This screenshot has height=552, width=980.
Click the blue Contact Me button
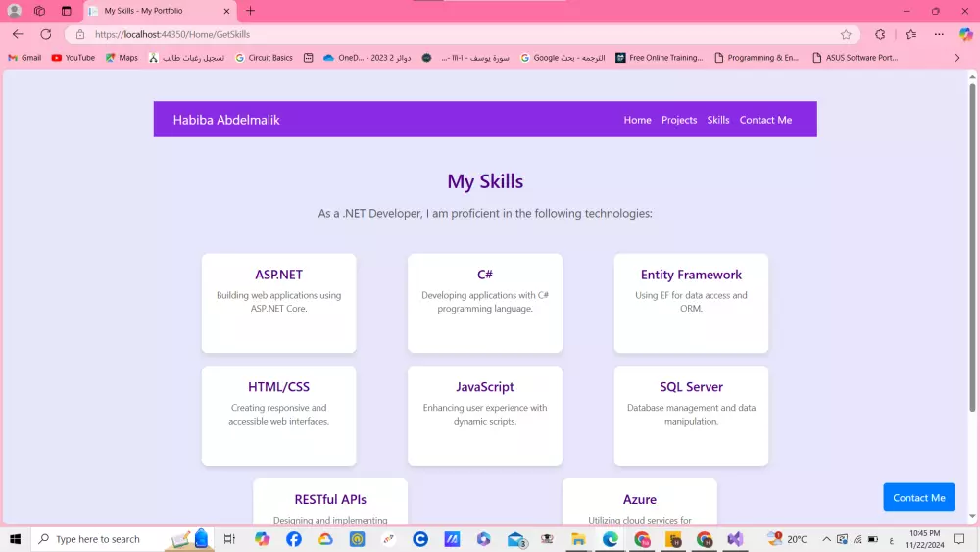click(919, 498)
